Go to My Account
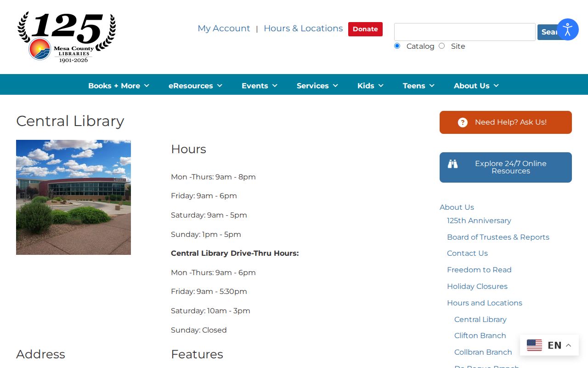This screenshot has width=588, height=368. [x=224, y=29]
